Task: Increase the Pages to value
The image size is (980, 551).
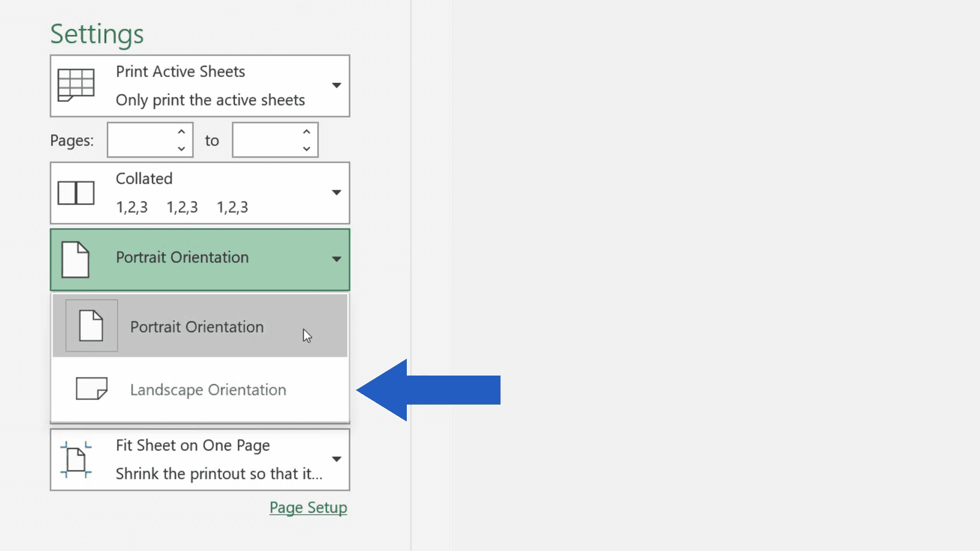Action: 307,132
